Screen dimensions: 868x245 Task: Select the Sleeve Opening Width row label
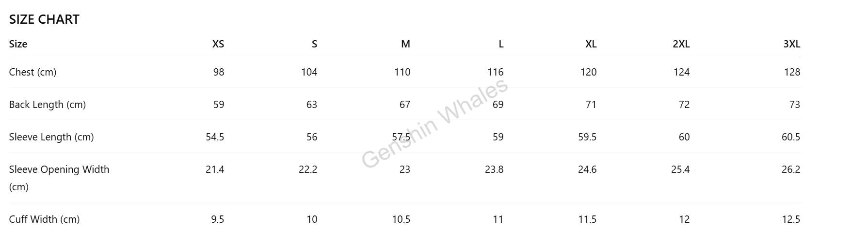click(59, 170)
